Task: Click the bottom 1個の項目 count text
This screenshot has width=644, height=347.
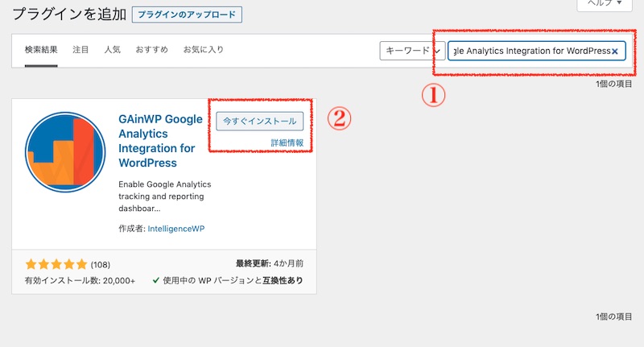Action: tap(613, 316)
